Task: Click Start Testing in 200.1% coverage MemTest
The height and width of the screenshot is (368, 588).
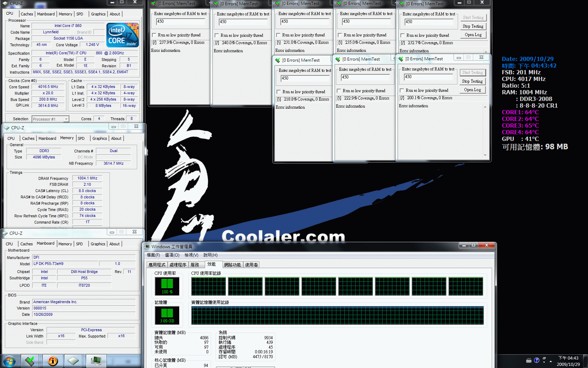Action: coord(472,73)
